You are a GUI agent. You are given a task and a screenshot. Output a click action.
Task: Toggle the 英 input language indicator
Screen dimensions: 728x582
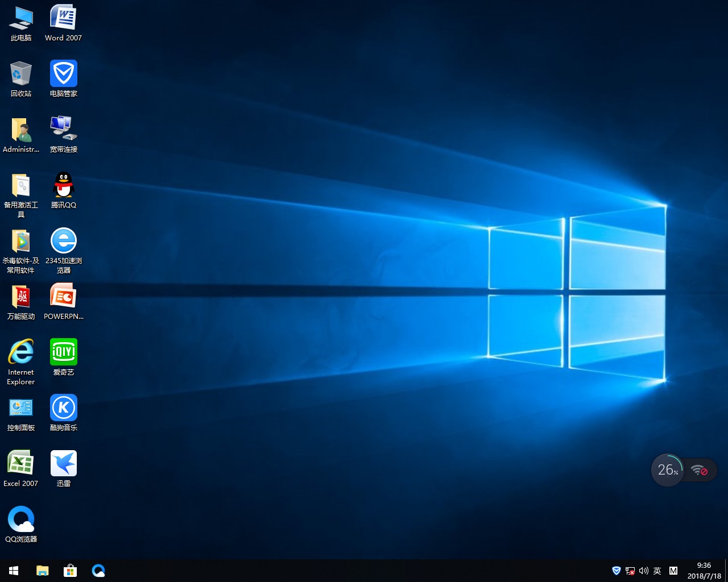tap(657, 571)
